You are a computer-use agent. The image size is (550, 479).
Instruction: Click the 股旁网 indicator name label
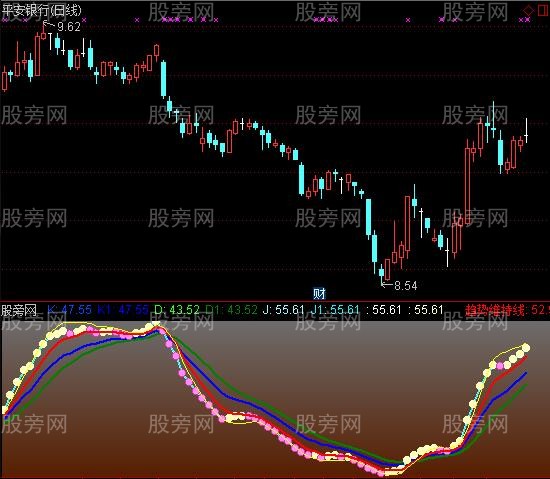[19, 310]
